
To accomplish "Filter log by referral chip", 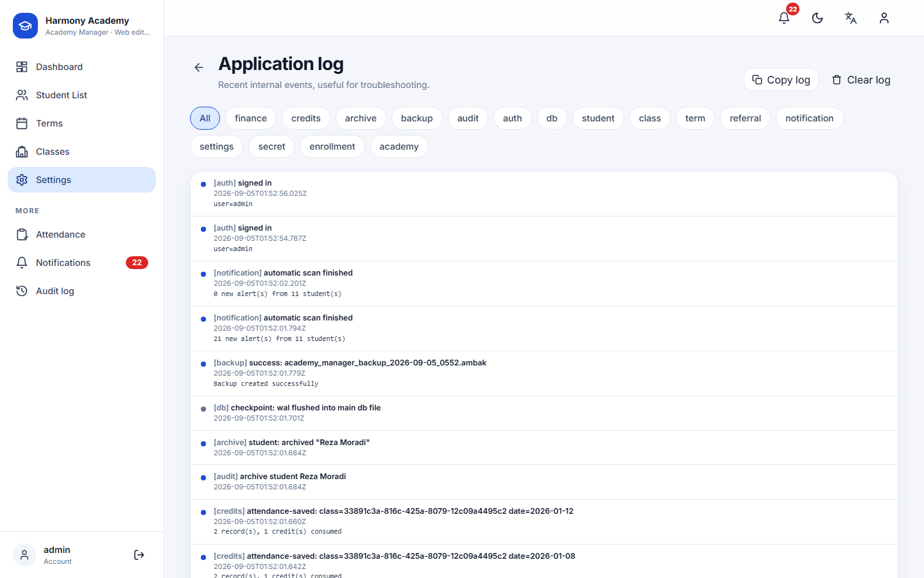I will [745, 118].
